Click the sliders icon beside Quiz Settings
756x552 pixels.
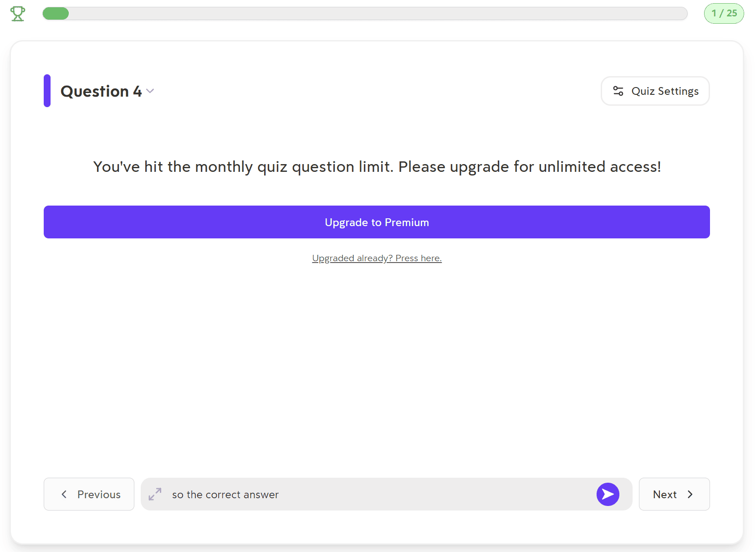618,91
